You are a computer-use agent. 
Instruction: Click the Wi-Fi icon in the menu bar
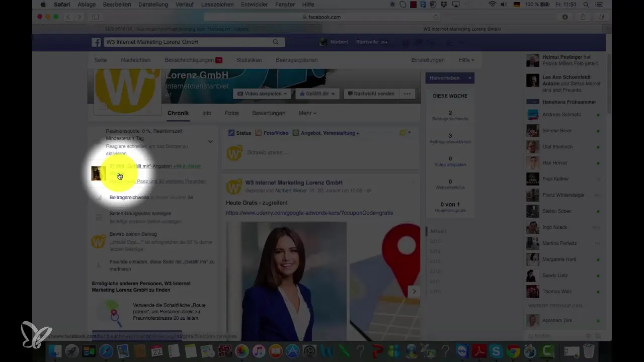pyautogui.click(x=492, y=5)
